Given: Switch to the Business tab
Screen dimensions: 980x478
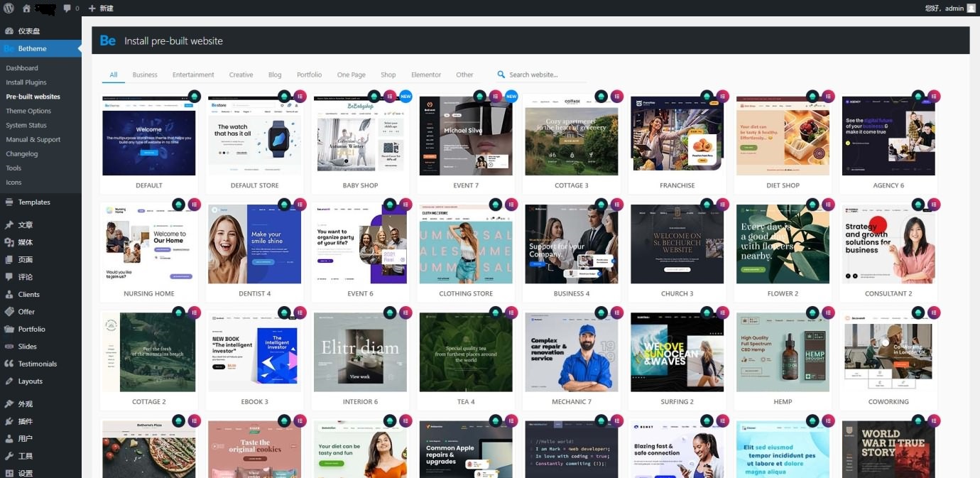Looking at the screenshot, I should 145,75.
